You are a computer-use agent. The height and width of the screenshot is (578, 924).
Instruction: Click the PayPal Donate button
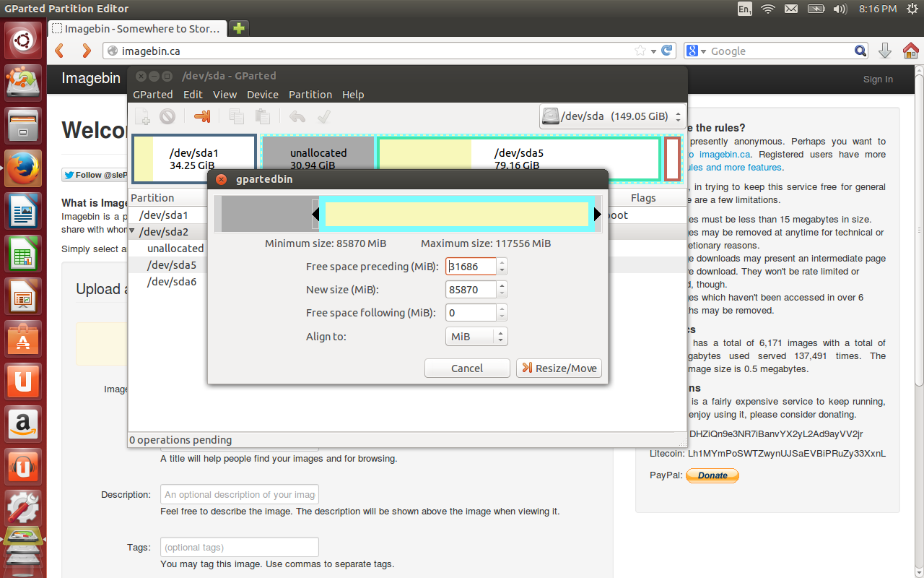point(712,475)
